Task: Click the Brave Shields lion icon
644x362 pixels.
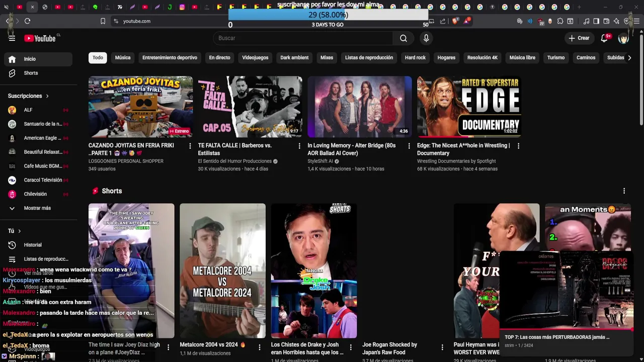Action: pos(455,21)
